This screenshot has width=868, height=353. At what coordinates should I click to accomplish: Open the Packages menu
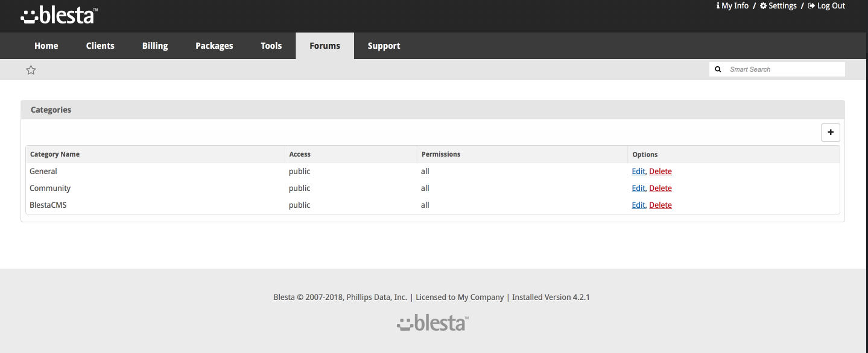(x=214, y=46)
